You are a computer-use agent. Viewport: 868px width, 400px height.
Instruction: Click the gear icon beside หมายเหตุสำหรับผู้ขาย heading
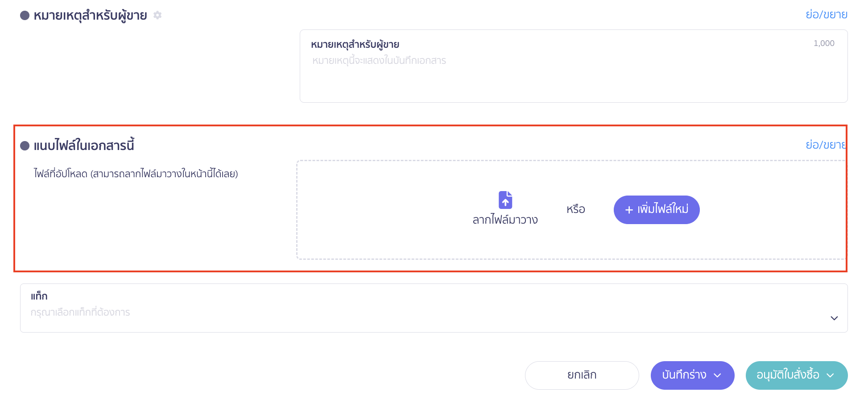(x=157, y=15)
